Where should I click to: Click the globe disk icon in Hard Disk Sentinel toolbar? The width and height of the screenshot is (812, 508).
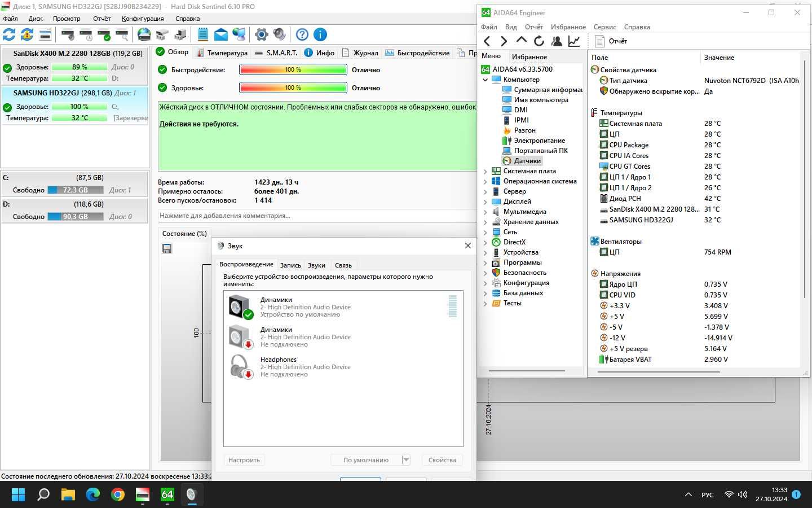click(x=144, y=34)
